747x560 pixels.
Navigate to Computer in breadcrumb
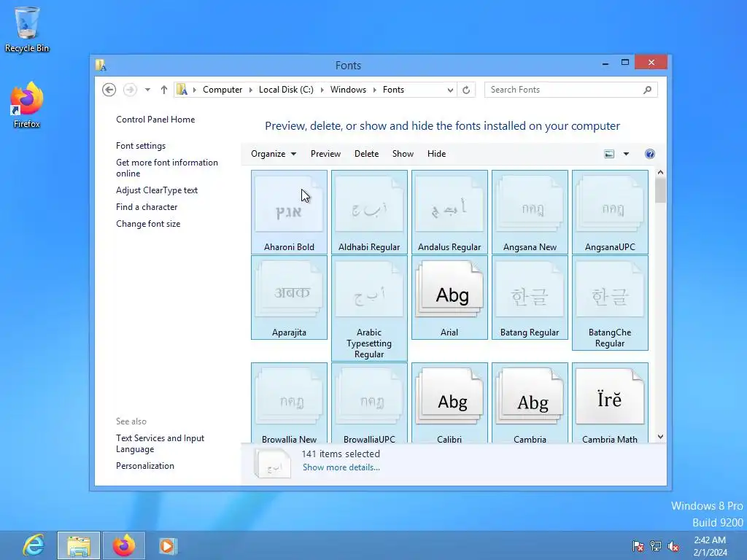[222, 90]
